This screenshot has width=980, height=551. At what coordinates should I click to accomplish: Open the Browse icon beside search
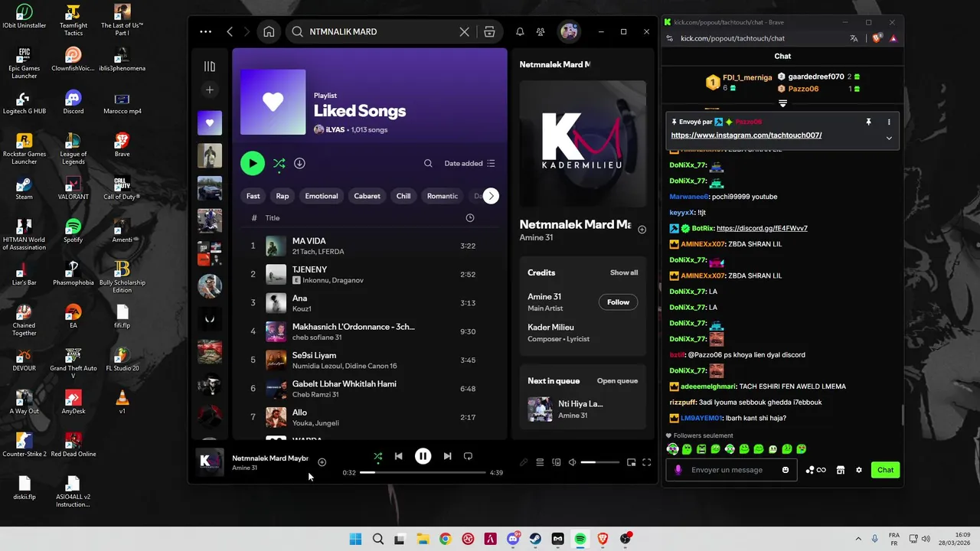click(489, 31)
